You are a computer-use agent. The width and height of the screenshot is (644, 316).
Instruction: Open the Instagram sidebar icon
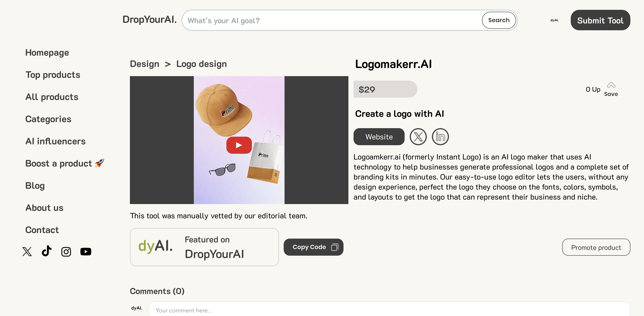[66, 252]
